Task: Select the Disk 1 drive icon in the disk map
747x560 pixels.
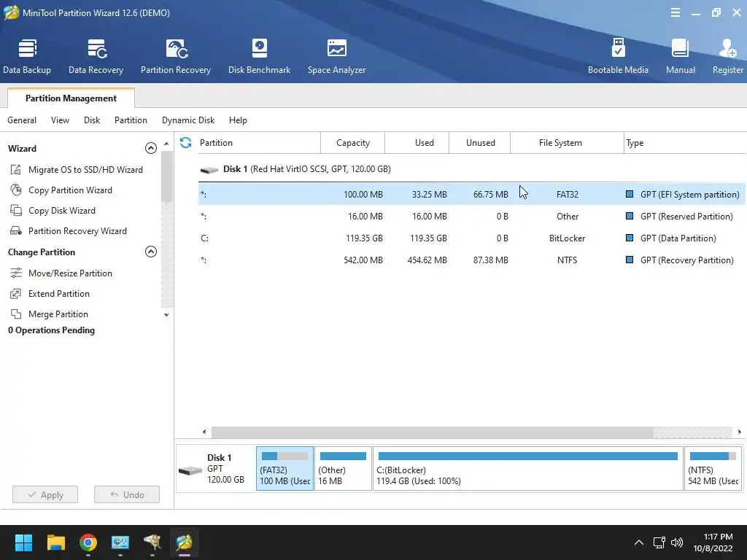Action: tap(190, 470)
